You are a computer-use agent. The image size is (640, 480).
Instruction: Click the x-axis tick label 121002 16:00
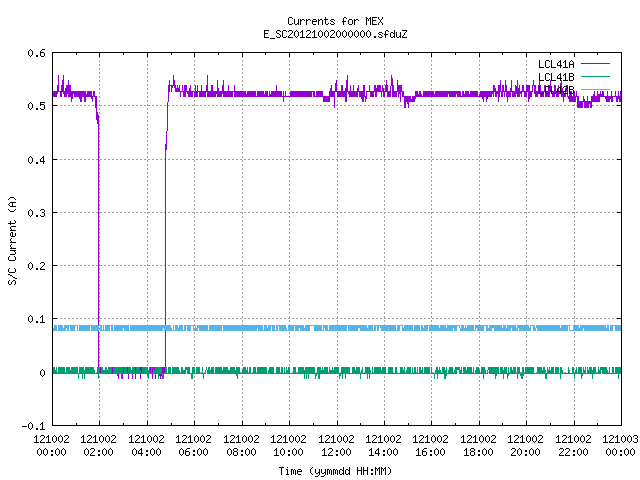[431, 445]
